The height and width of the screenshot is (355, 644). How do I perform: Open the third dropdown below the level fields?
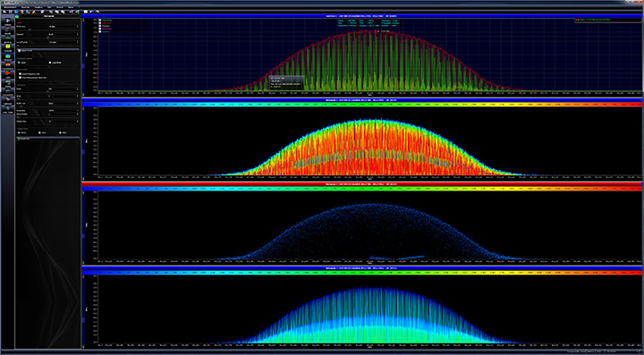click(63, 42)
